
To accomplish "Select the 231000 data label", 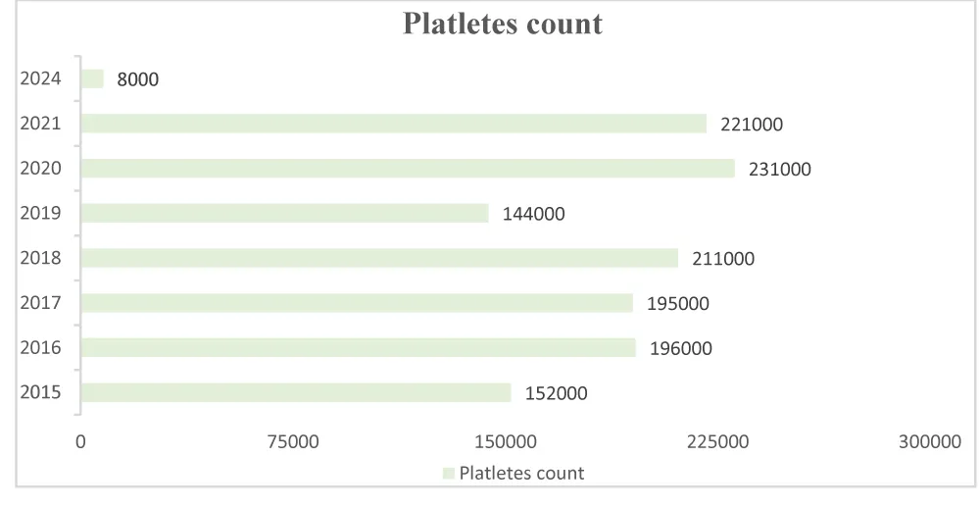I will (x=780, y=169).
